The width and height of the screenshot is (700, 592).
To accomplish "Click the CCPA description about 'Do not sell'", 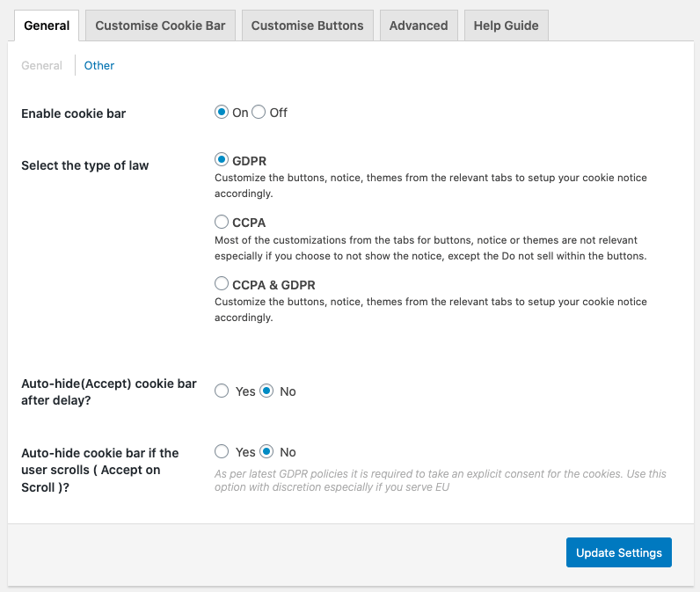I will pos(430,248).
